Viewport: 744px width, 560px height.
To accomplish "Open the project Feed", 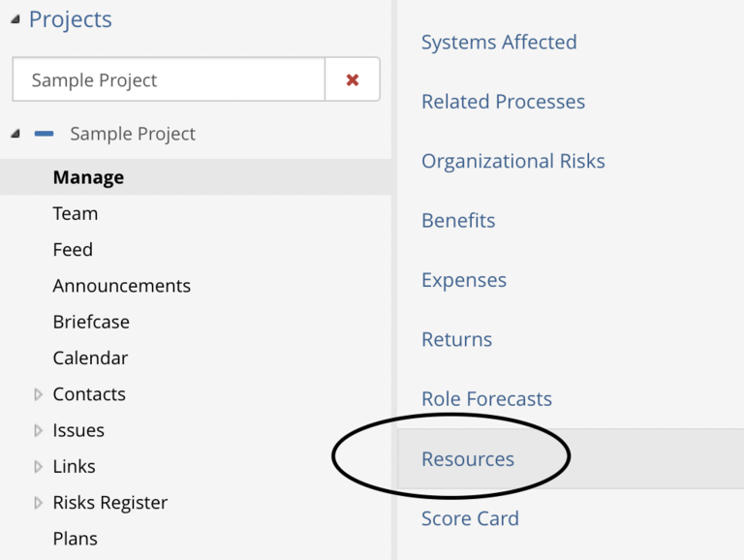I will [73, 250].
